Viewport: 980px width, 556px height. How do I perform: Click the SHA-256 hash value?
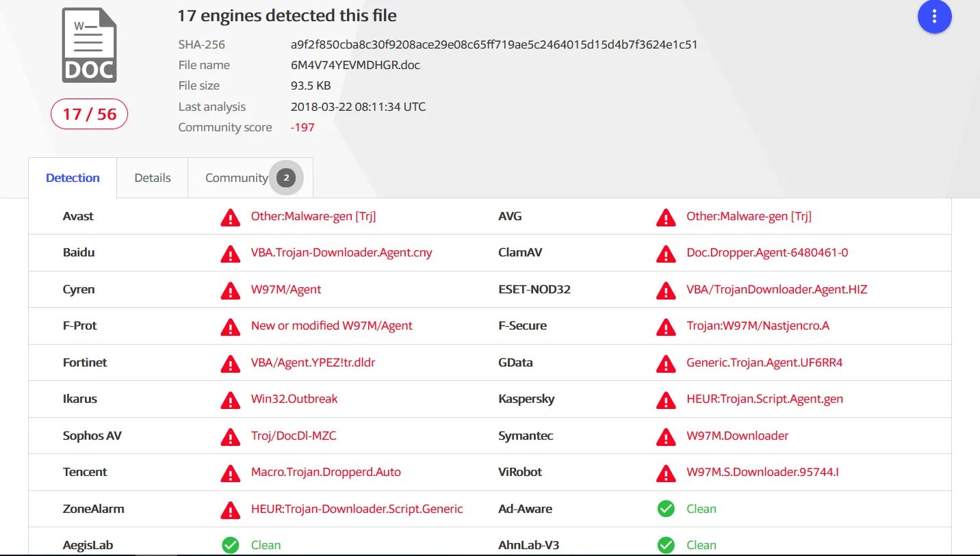[x=493, y=44]
